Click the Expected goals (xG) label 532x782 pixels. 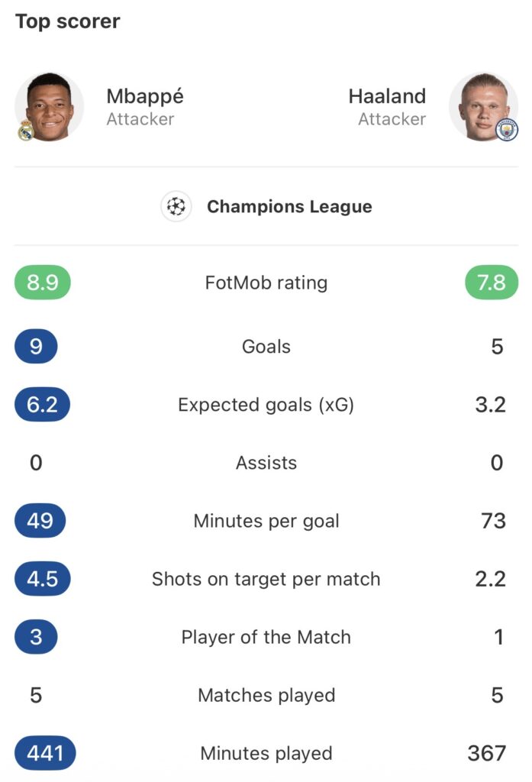[x=266, y=405]
